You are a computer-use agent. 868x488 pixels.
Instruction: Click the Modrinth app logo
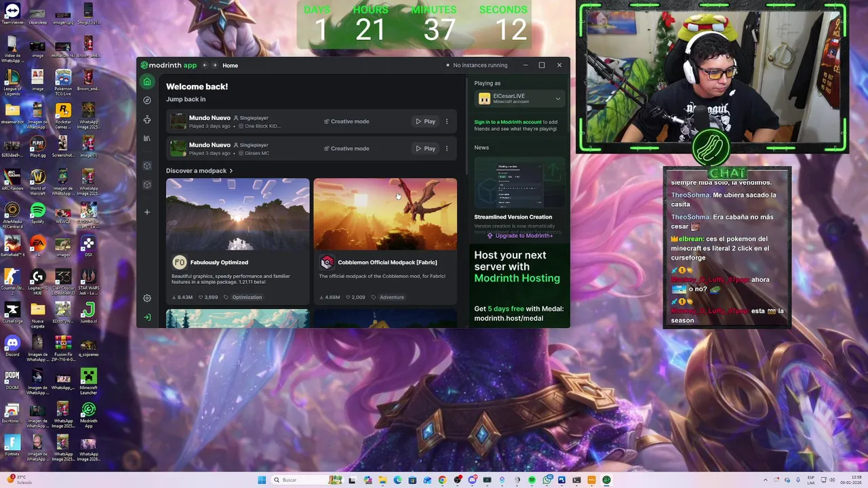click(169, 65)
